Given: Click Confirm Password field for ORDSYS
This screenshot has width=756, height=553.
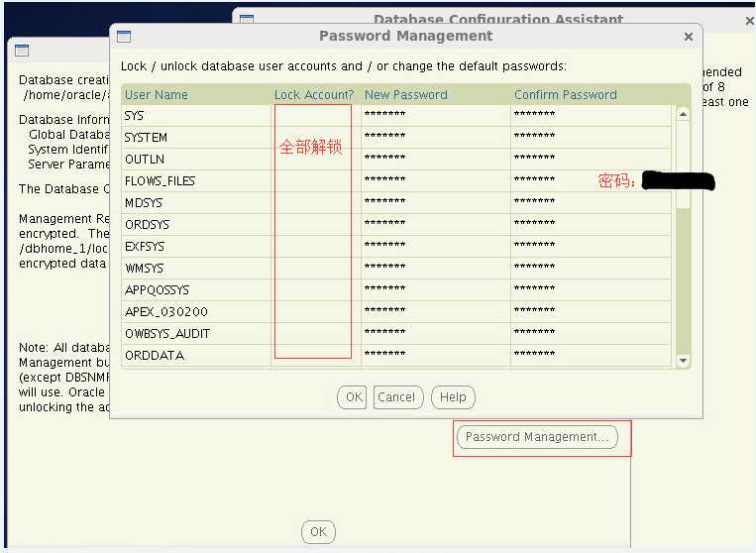Looking at the screenshot, I should point(591,225).
